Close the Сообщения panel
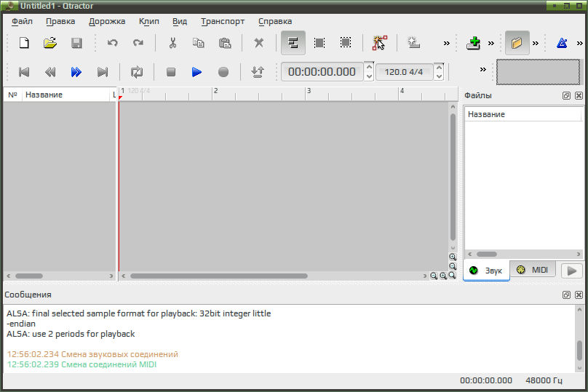 pos(579,295)
